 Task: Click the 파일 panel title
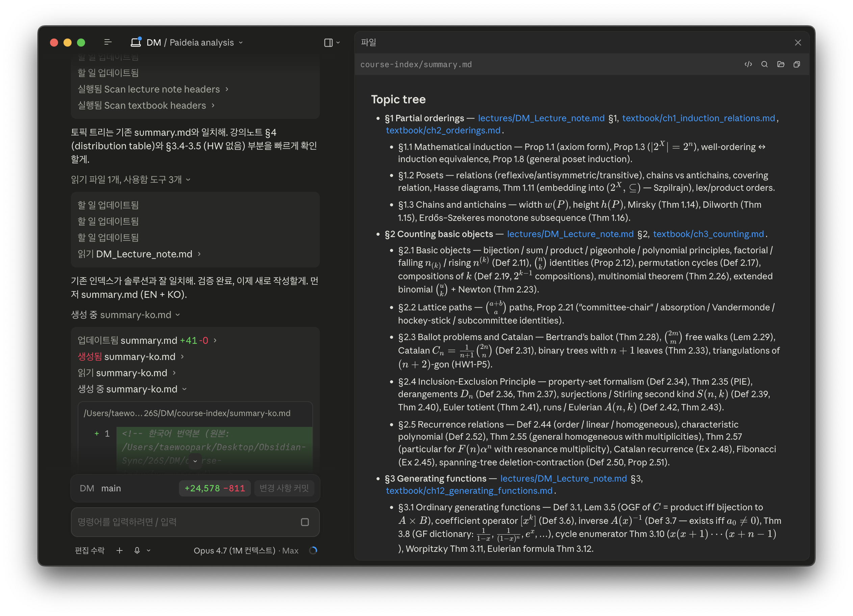click(x=368, y=42)
